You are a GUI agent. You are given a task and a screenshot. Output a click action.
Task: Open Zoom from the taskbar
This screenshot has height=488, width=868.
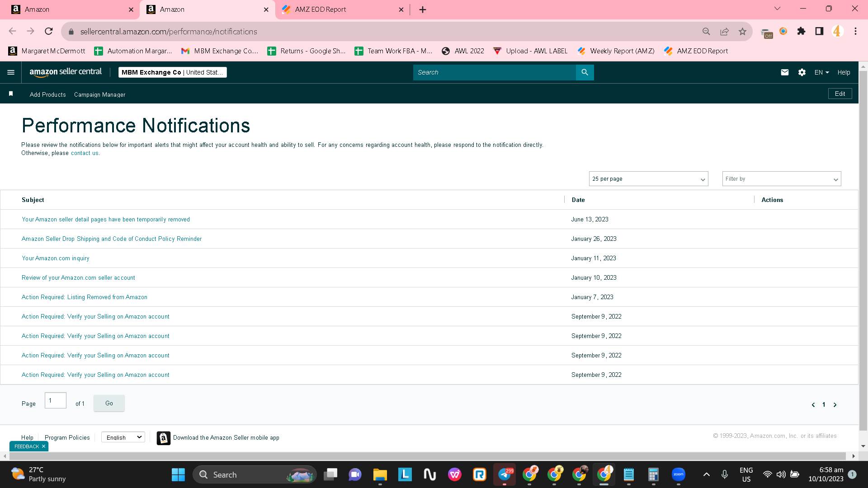[x=678, y=474]
